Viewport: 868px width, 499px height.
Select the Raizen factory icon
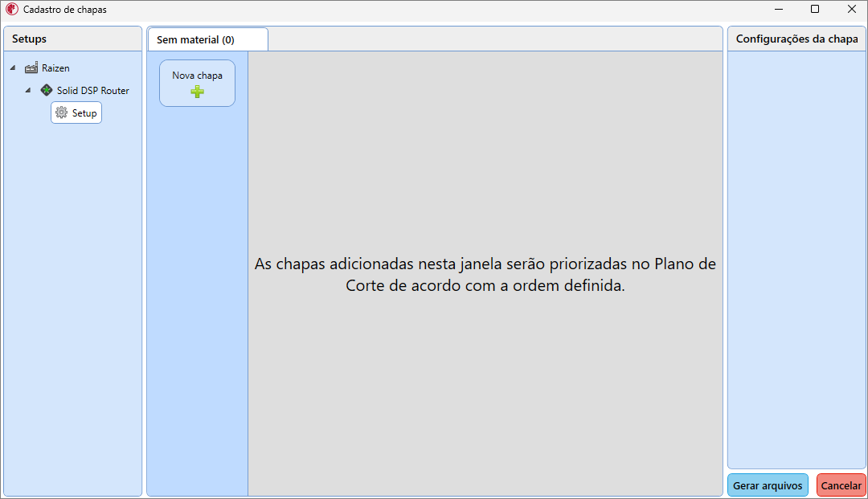click(x=31, y=68)
